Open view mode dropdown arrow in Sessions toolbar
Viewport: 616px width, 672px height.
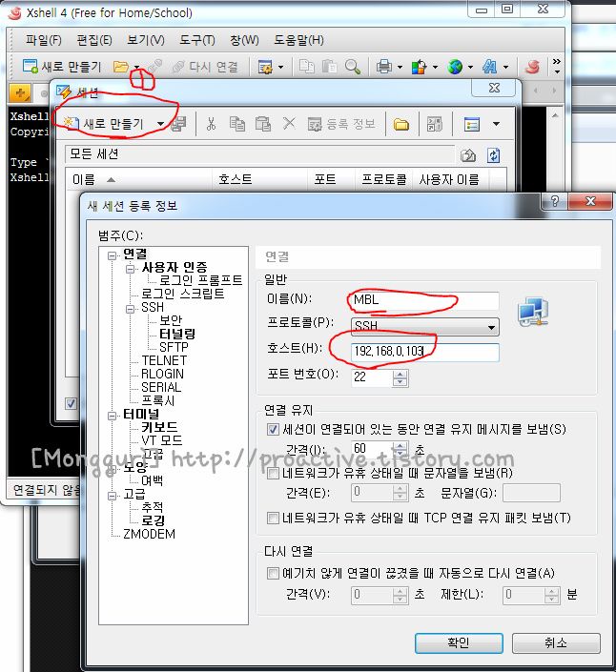pos(496,124)
